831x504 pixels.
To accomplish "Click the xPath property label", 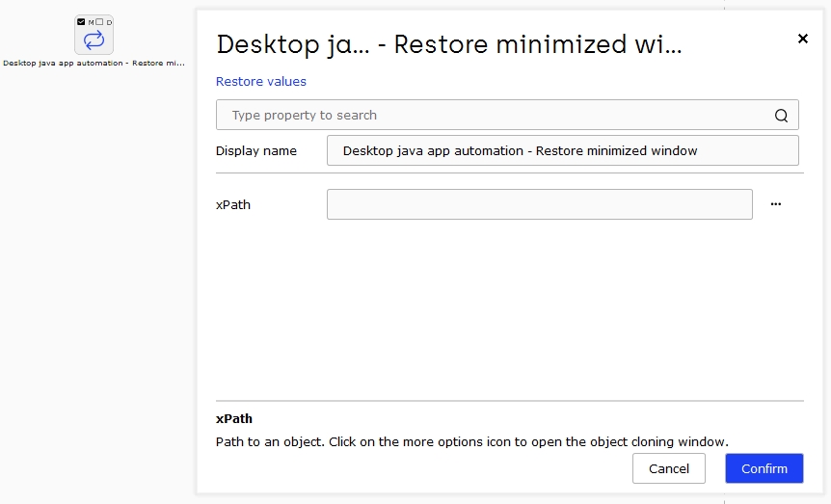I will (x=233, y=204).
